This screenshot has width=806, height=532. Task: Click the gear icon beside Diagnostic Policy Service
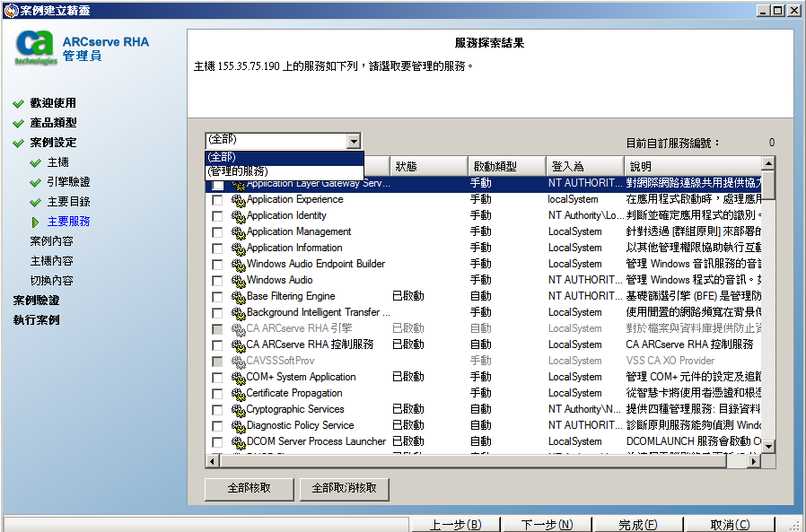(238, 426)
